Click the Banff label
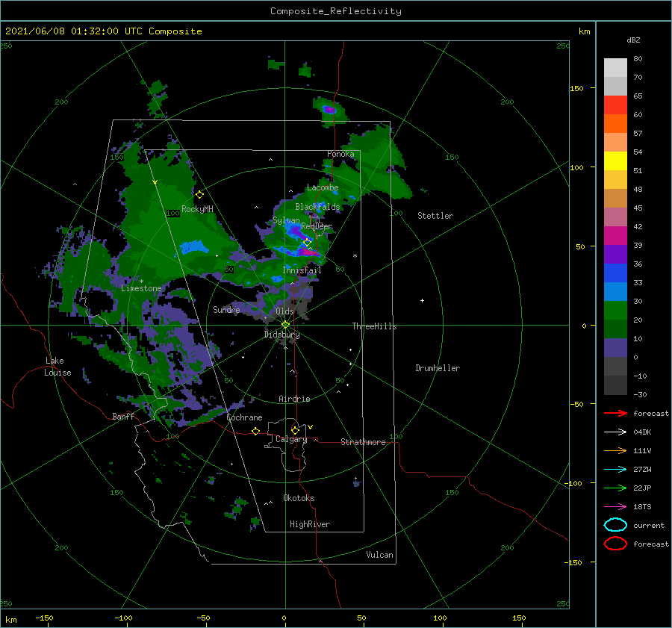Image resolution: width=672 pixels, height=628 pixels. 123,416
